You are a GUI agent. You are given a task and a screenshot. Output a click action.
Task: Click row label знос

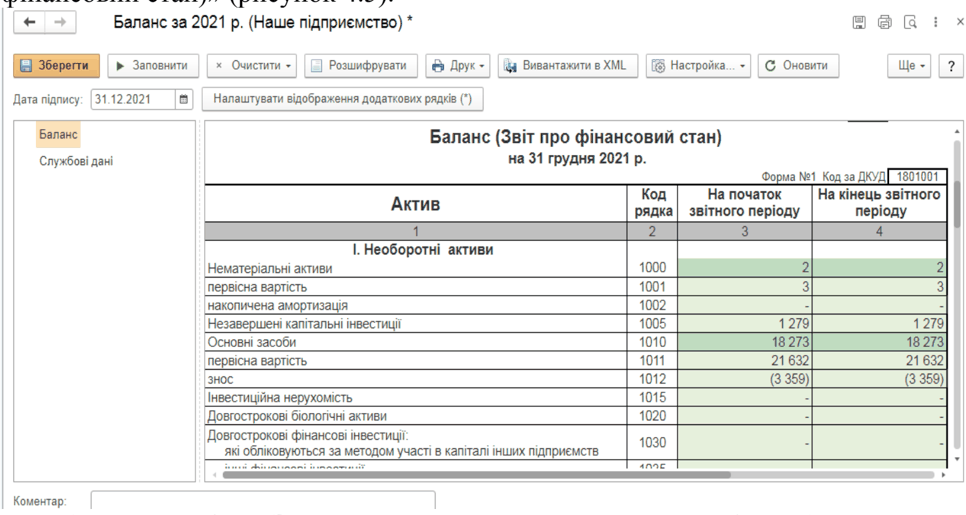(x=220, y=379)
